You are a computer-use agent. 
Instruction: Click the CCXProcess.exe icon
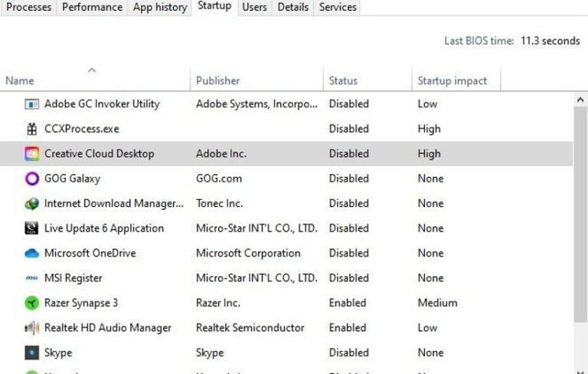point(31,129)
